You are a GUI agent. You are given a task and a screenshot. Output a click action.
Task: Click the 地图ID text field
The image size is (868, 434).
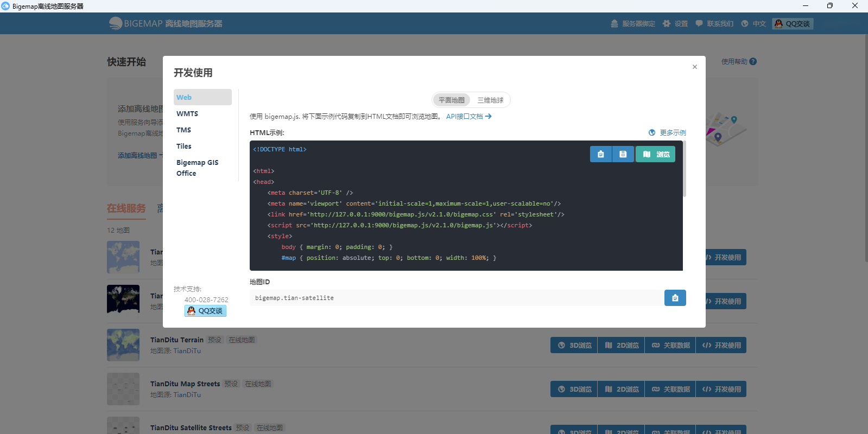pyautogui.click(x=456, y=298)
